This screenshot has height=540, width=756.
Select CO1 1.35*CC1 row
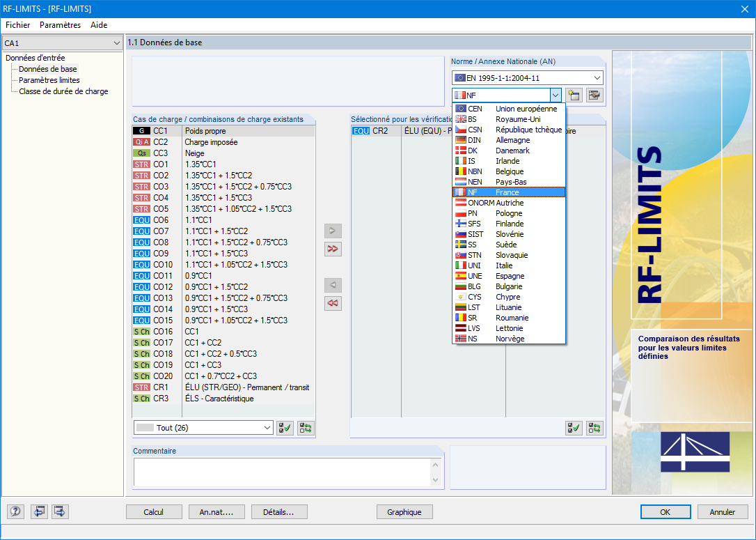pos(223,164)
